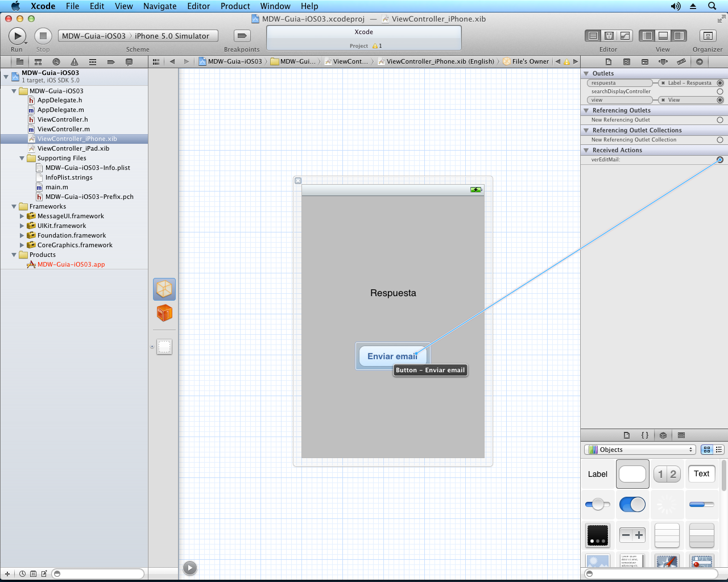Show the Connections inspector arrow icon
The width and height of the screenshot is (728, 582).
coord(700,61)
